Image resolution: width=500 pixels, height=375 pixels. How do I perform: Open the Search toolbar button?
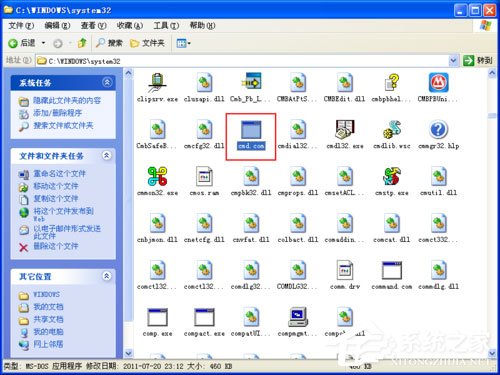click(x=109, y=43)
